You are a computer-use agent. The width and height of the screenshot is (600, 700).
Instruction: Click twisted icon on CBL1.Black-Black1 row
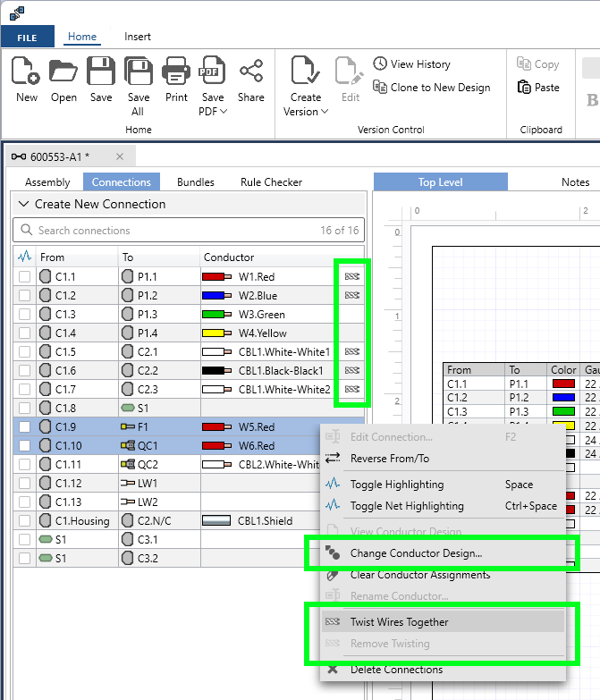[x=351, y=370]
